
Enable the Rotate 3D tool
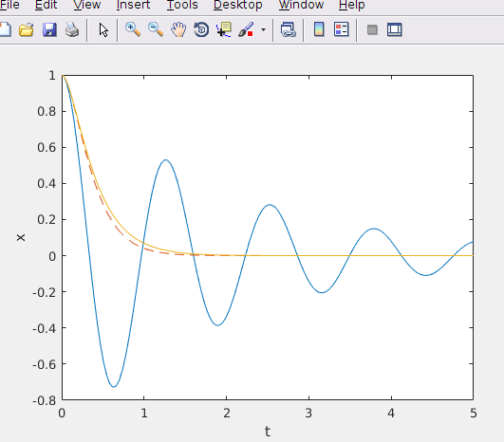(201, 29)
